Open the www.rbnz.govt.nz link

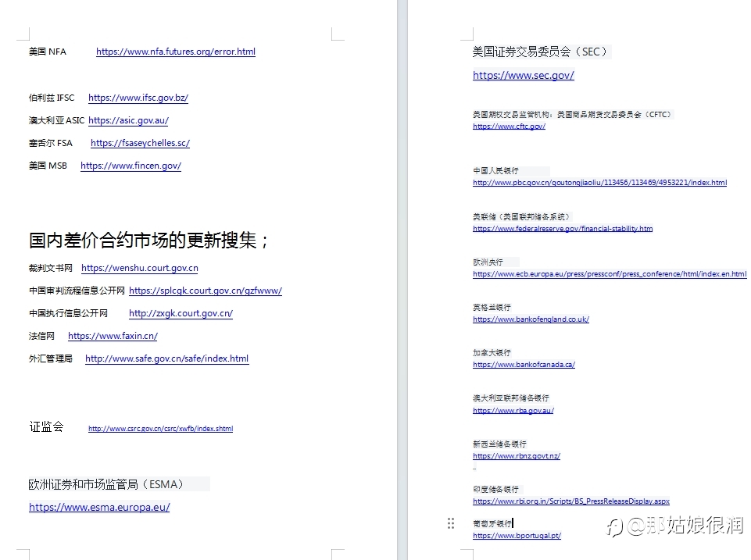click(x=517, y=456)
